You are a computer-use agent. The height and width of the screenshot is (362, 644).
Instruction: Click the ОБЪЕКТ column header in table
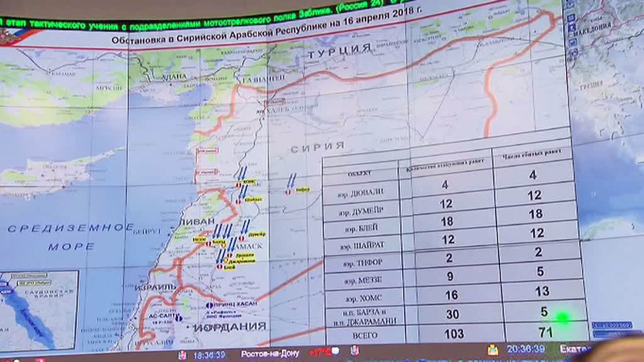click(x=360, y=173)
